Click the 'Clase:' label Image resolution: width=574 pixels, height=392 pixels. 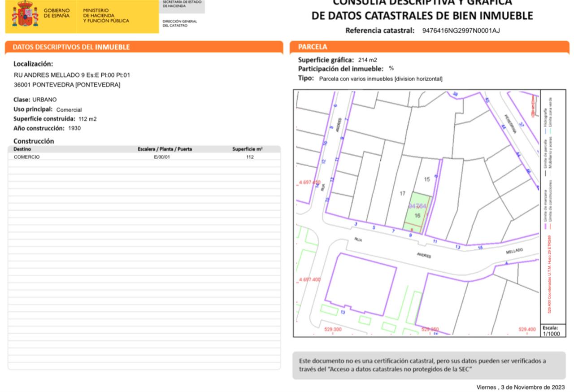22,100
